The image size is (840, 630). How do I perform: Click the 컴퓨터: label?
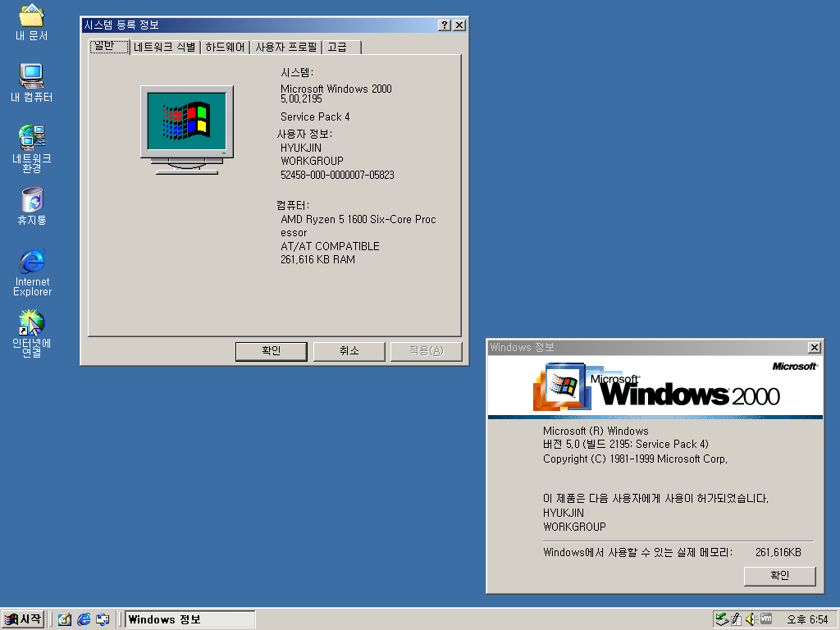[293, 205]
